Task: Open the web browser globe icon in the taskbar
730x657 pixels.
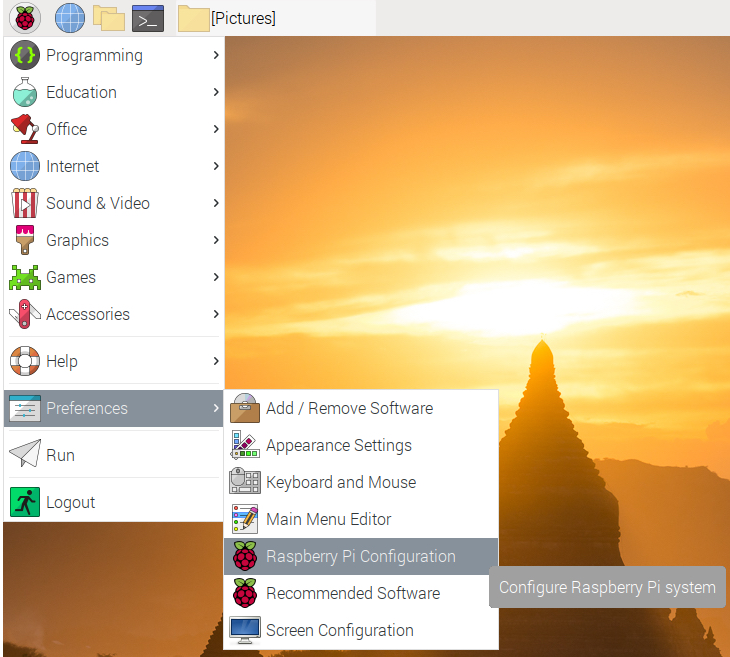Action: tap(69, 17)
